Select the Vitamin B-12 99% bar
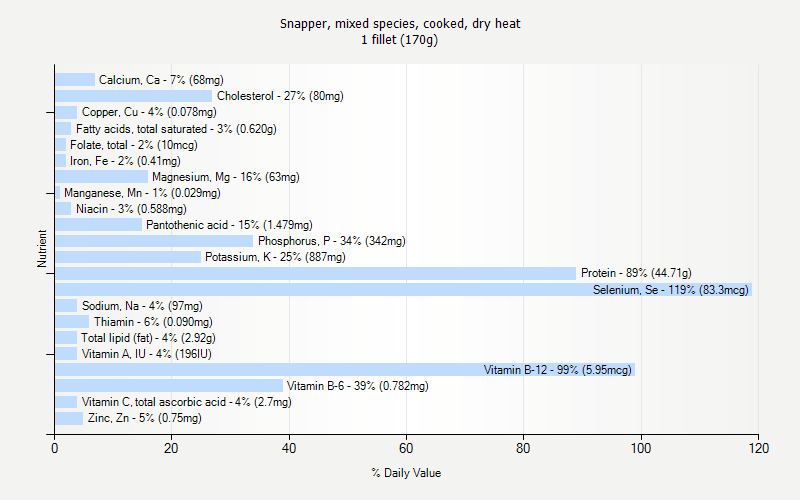Screen dimensions: 800x500 click(344, 370)
